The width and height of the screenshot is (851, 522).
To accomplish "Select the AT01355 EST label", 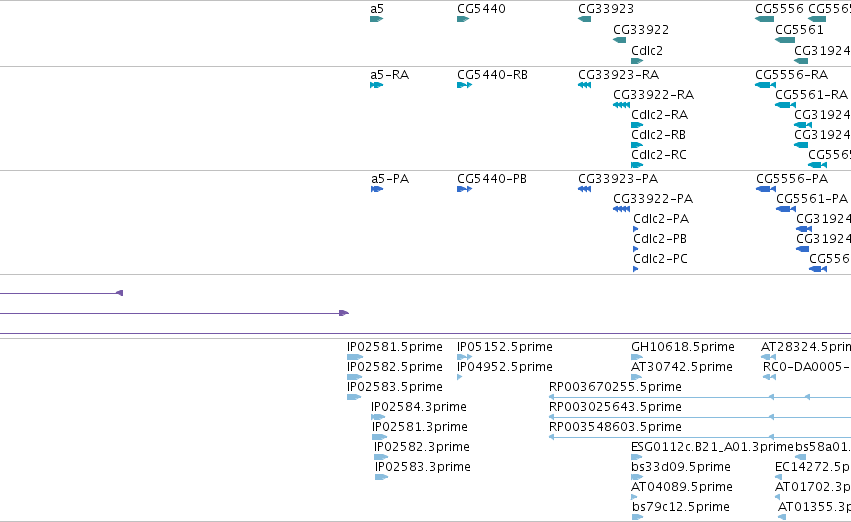I will pyautogui.click(x=814, y=508).
